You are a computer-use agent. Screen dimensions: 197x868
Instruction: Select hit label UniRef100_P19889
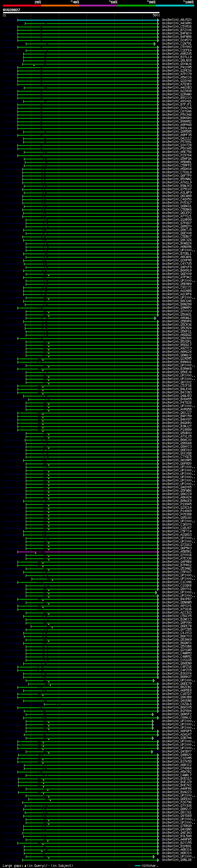click(x=177, y=430)
